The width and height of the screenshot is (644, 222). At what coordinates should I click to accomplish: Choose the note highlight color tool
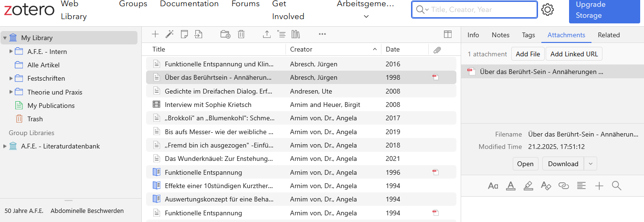click(x=528, y=186)
